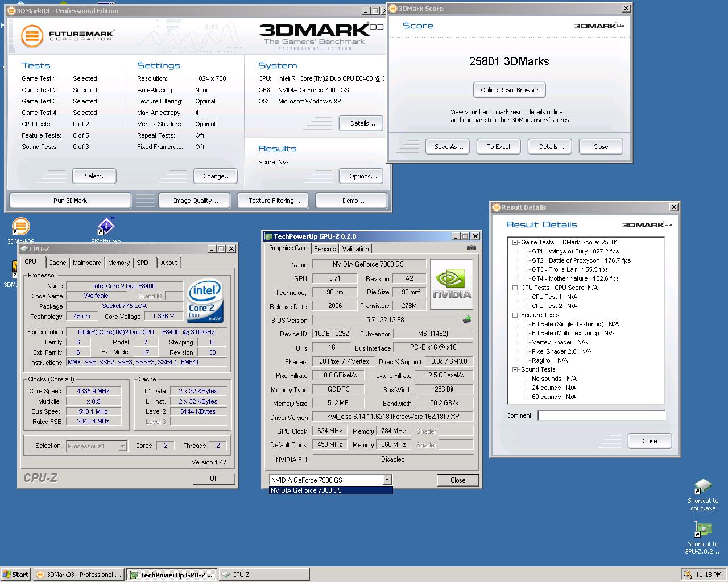Click Close button in GPU-Z
The width and height of the screenshot is (728, 582).
pos(458,480)
